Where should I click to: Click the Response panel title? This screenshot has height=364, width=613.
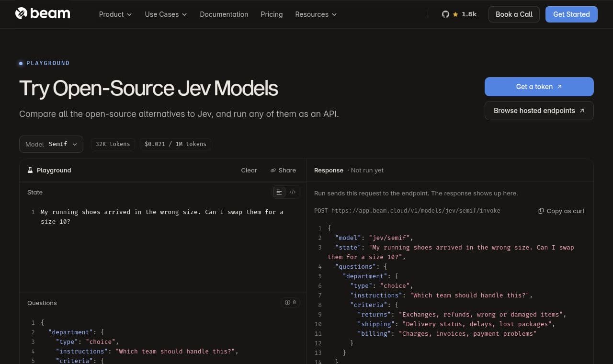coord(329,171)
